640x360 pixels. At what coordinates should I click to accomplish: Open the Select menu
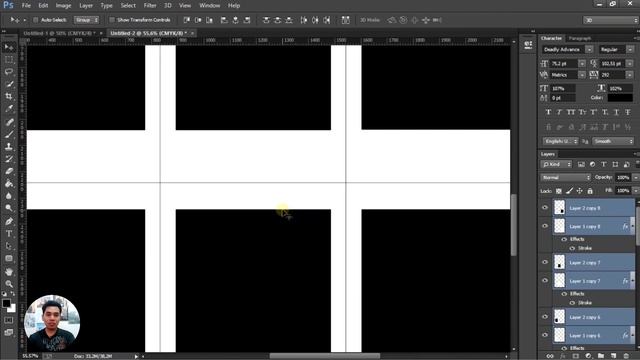click(x=128, y=6)
